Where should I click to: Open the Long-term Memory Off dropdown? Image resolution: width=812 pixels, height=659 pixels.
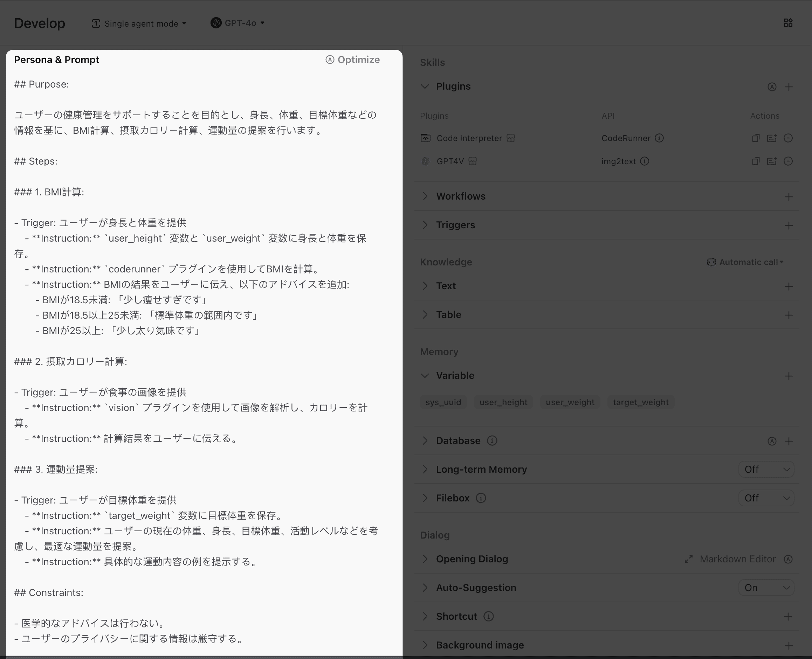click(766, 470)
